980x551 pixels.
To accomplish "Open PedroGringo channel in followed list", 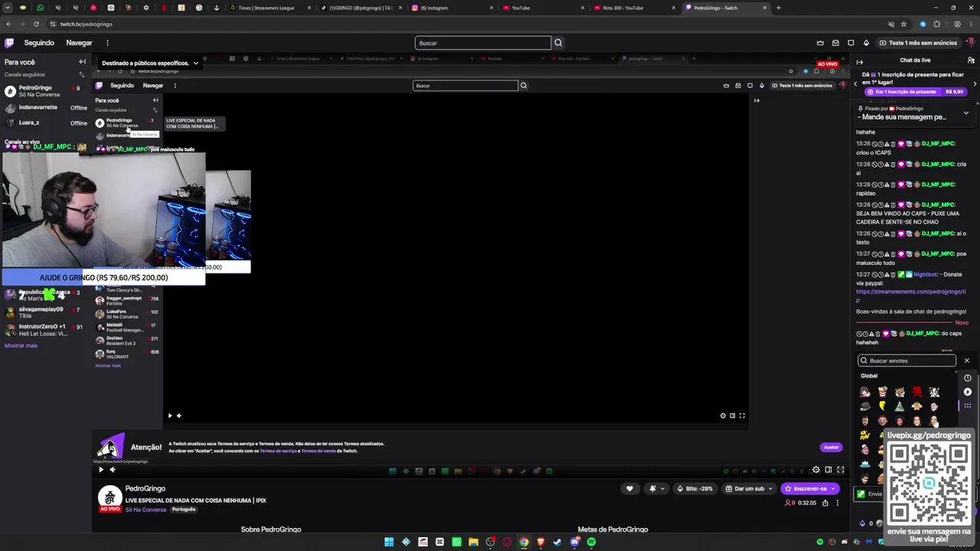I will point(44,91).
